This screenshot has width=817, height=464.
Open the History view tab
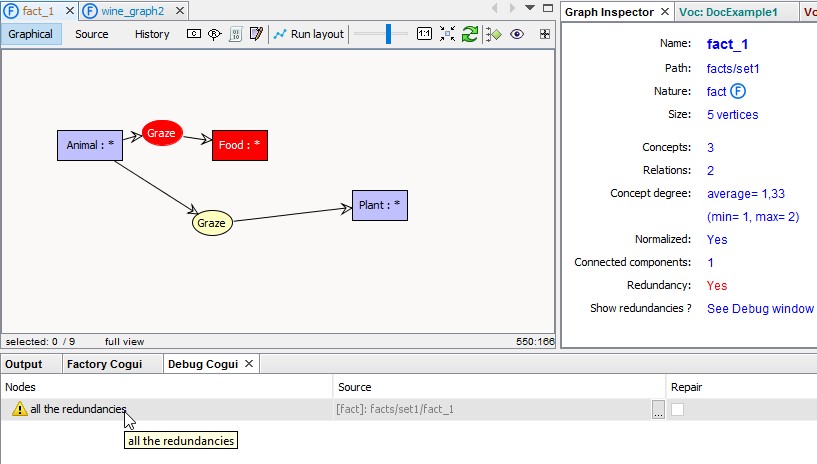(x=152, y=34)
